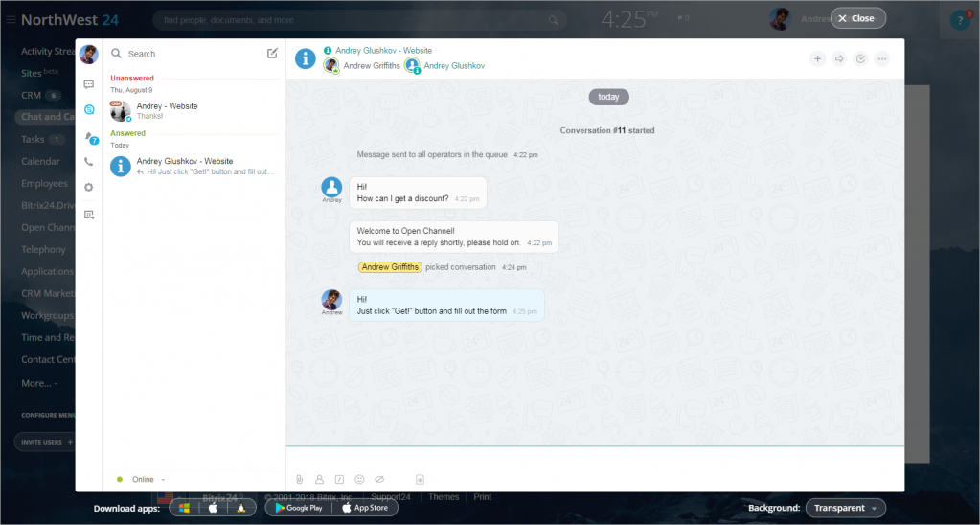Image resolution: width=980 pixels, height=525 pixels.
Task: Open messenger settings gear icon
Action: 89,188
